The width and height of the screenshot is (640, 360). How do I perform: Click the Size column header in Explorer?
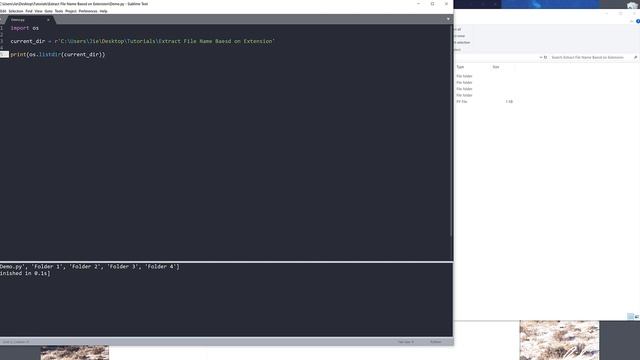pos(496,67)
